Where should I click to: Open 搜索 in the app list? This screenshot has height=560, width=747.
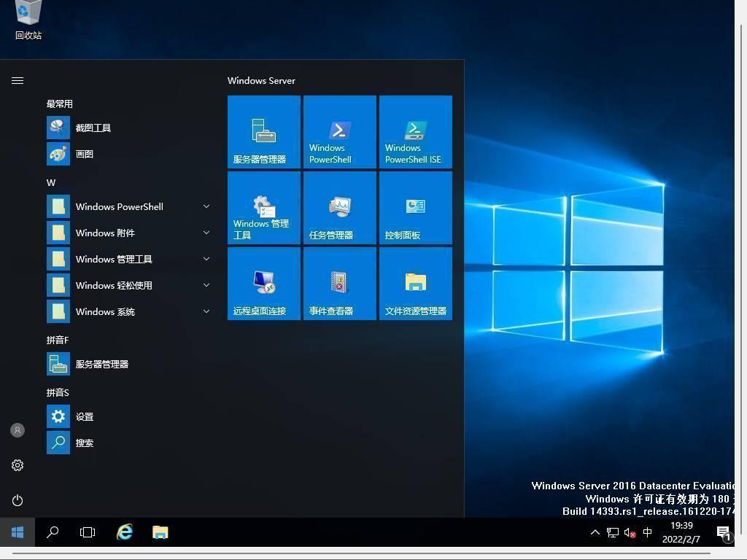coord(128,443)
